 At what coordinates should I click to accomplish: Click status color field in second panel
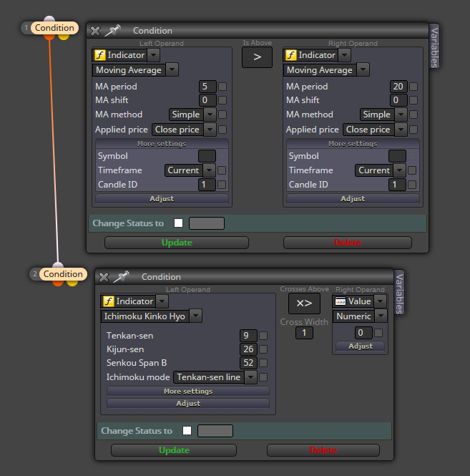(215, 431)
